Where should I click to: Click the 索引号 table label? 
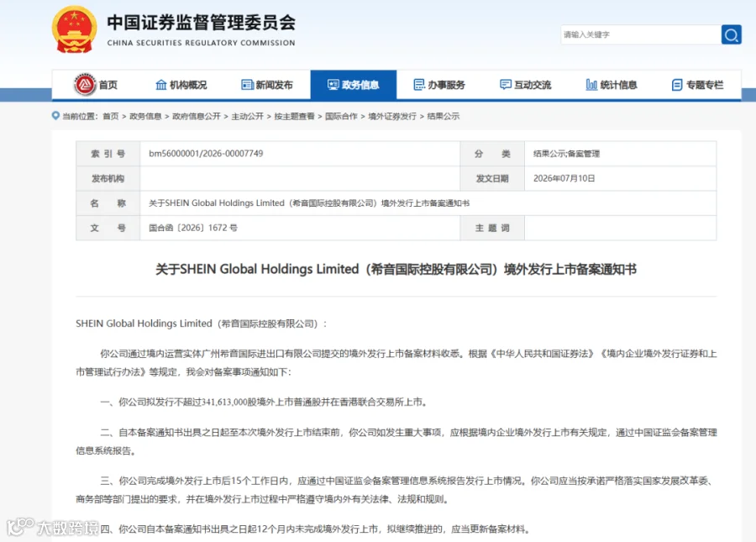click(x=108, y=154)
